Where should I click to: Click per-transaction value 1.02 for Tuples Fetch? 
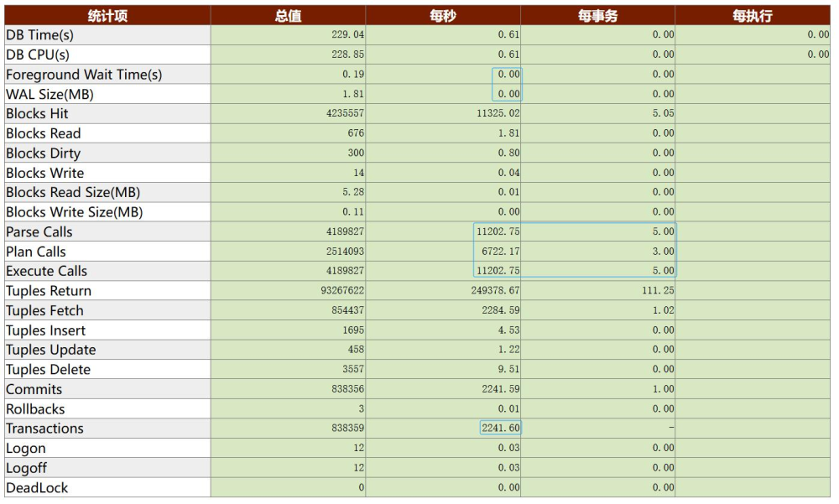tap(664, 310)
